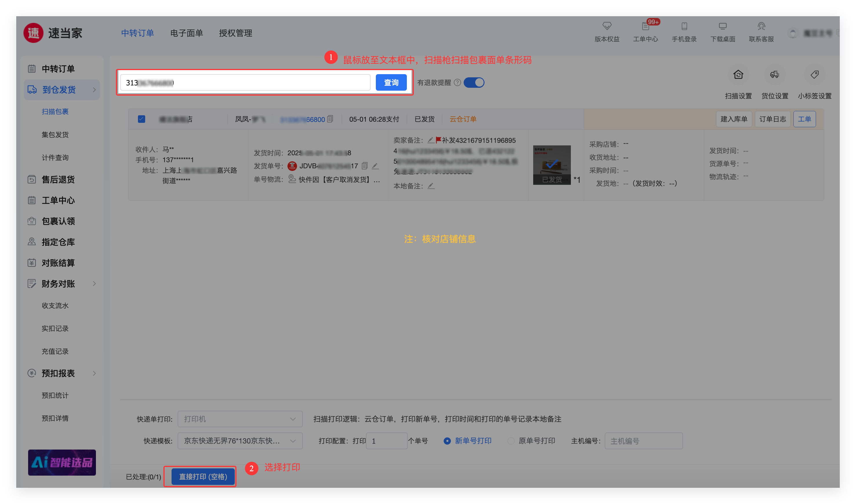Open the 扫描设置 scan settings icon

[x=738, y=75]
